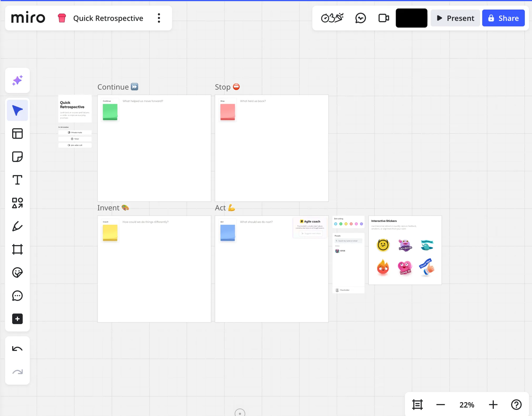
Task: Open the zoom level 22% menu
Action: point(466,405)
